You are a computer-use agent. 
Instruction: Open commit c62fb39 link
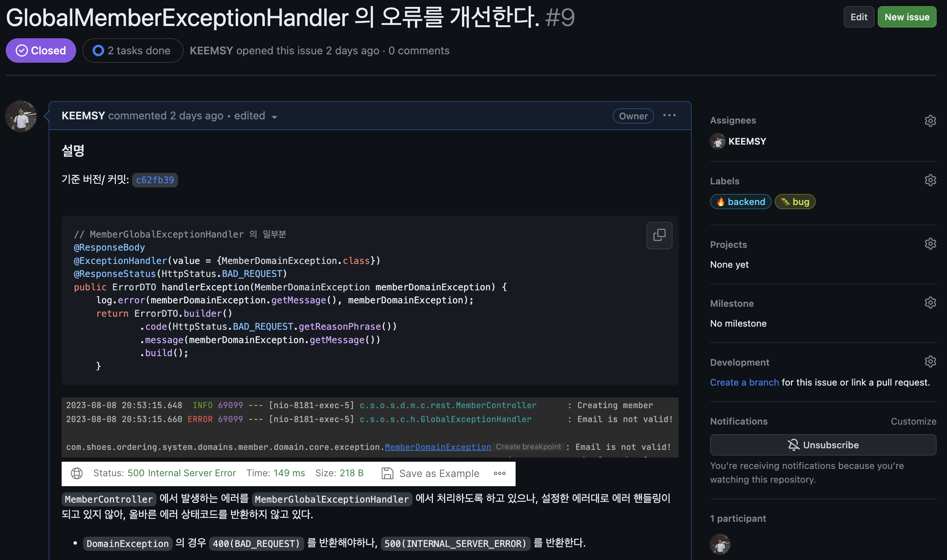click(x=155, y=180)
